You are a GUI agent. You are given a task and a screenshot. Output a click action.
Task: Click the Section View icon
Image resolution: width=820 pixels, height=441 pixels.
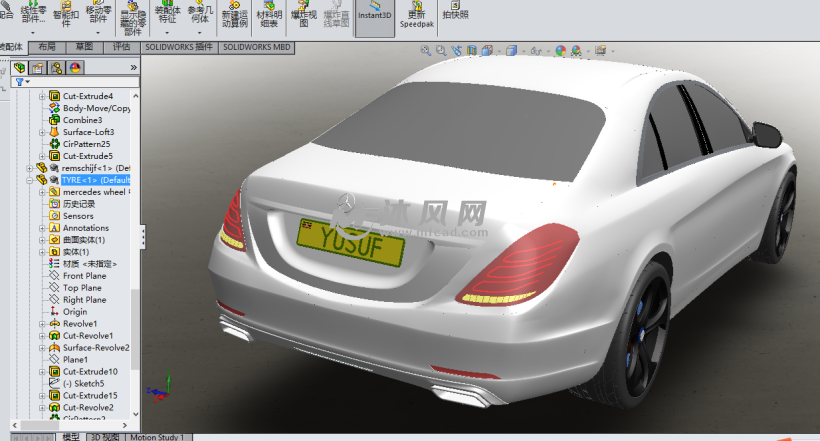click(472, 50)
